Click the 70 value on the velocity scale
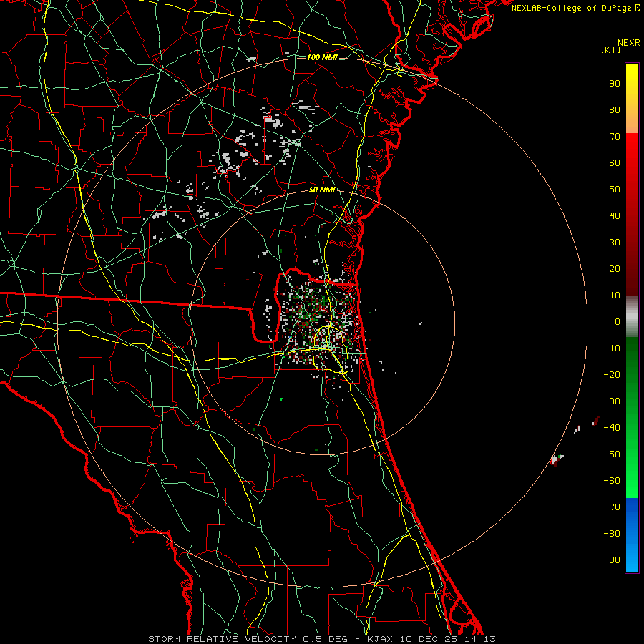The height and width of the screenshot is (644, 644). (x=615, y=137)
